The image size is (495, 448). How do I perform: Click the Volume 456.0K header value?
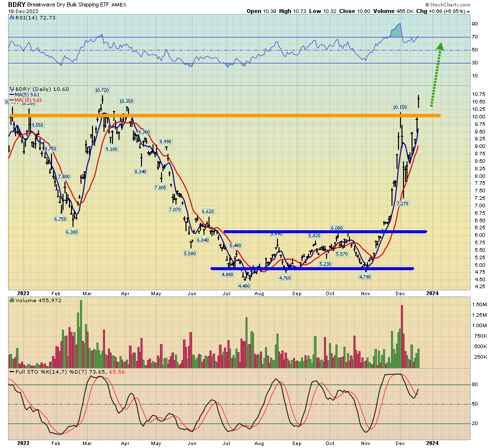click(x=393, y=11)
